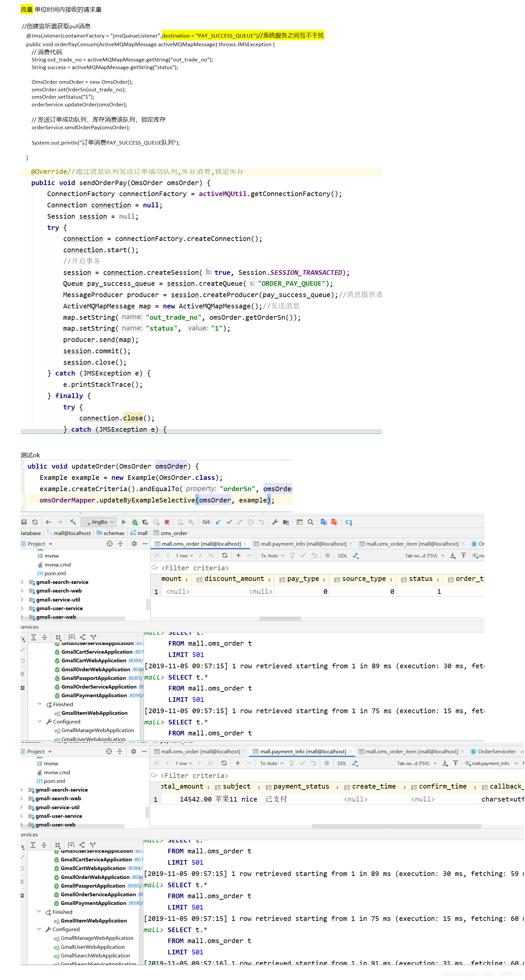
Task: Click Add Row plus icon in oms_order data toolbar
Action: pyautogui.click(x=238, y=555)
